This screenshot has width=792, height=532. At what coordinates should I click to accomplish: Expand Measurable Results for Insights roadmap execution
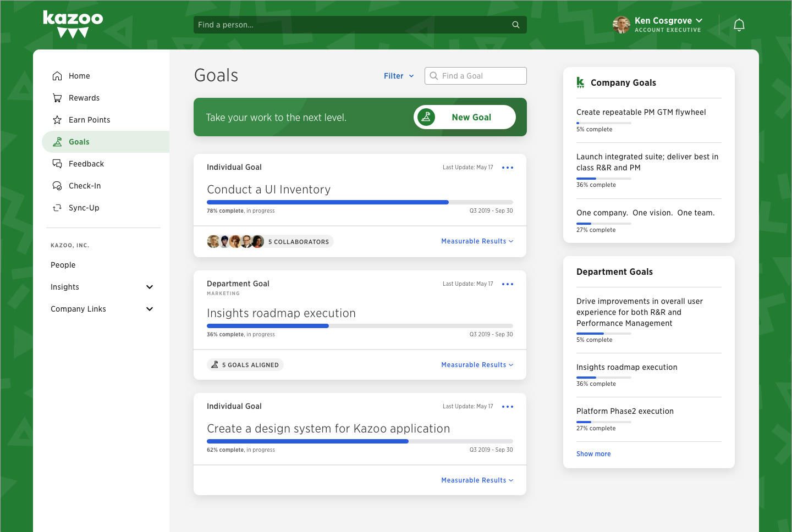coord(477,365)
